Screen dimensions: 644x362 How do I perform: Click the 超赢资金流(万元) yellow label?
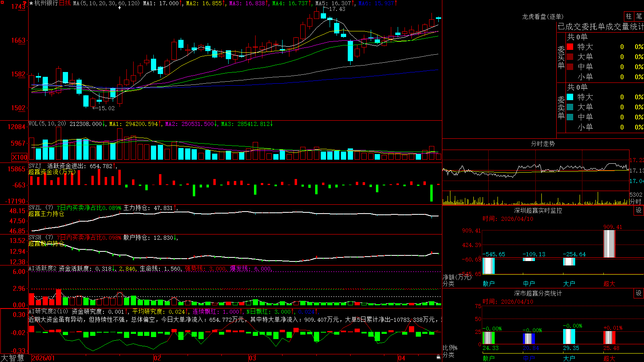tap(52, 172)
